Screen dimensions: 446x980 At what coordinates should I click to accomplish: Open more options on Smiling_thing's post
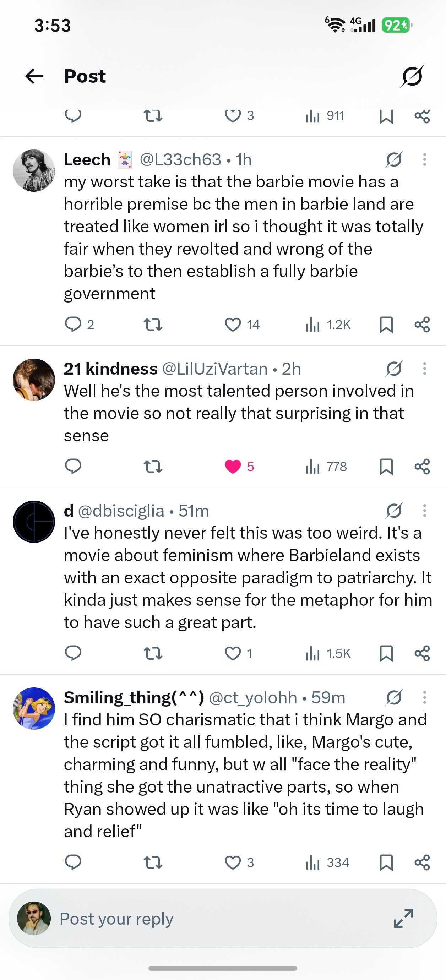pyautogui.click(x=425, y=697)
